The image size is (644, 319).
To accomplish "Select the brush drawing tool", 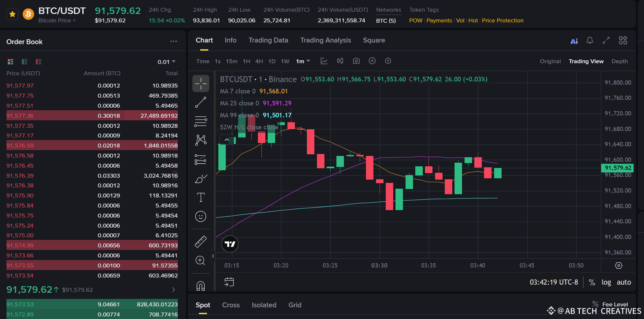I will click(201, 178).
